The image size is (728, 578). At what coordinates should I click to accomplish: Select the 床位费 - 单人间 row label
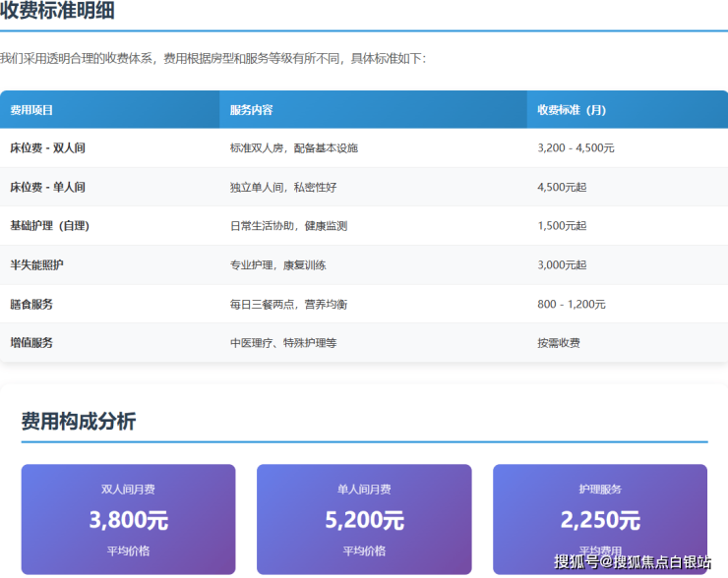coord(47,187)
